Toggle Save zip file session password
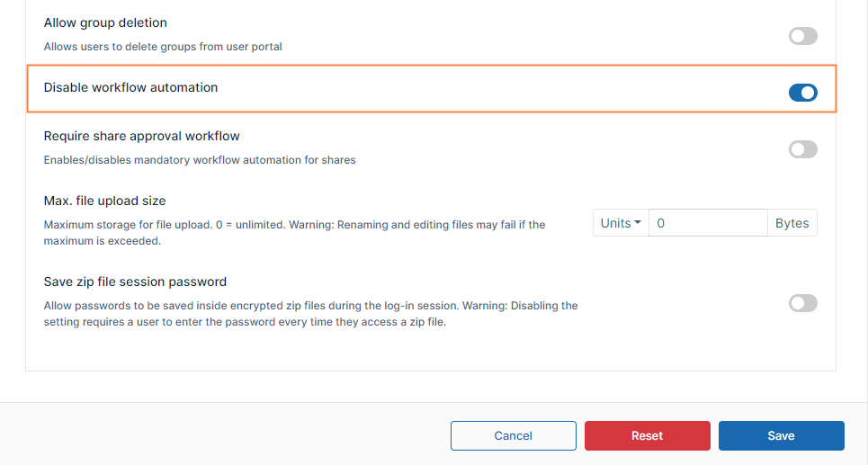The width and height of the screenshot is (868, 465). (802, 303)
